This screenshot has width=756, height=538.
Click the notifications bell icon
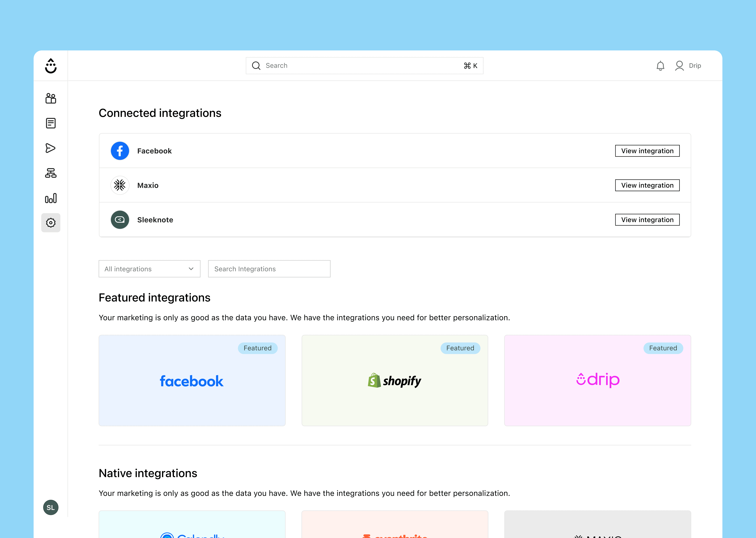[x=660, y=66]
